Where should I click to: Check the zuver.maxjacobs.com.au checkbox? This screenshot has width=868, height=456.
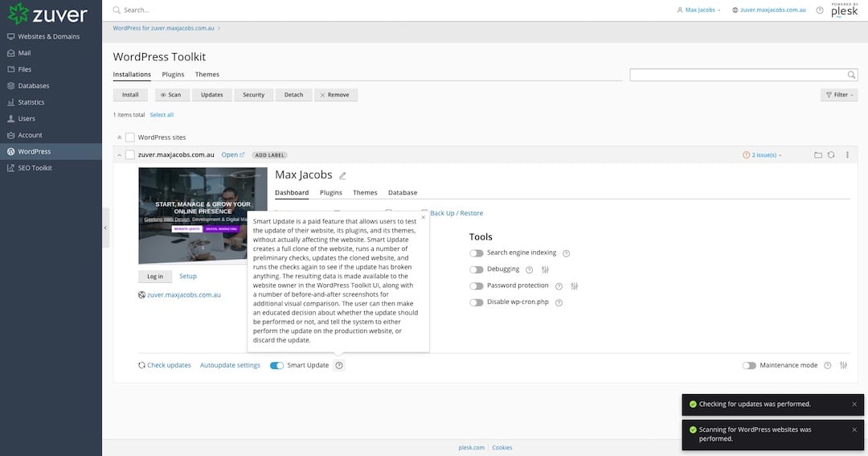coord(130,155)
